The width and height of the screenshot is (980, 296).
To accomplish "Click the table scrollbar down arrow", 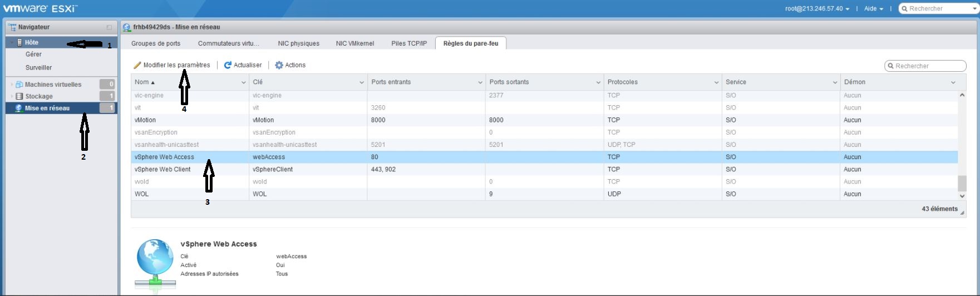I will [x=962, y=196].
